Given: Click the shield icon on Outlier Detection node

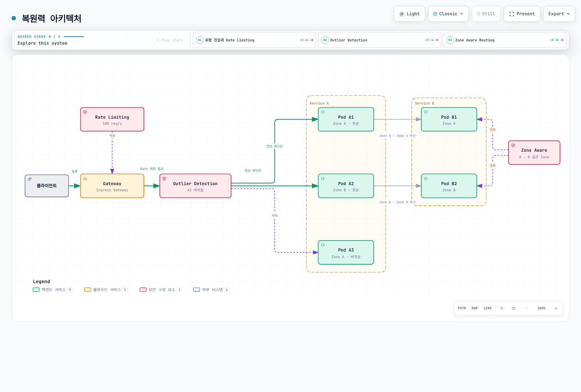Looking at the screenshot, I should point(164,179).
